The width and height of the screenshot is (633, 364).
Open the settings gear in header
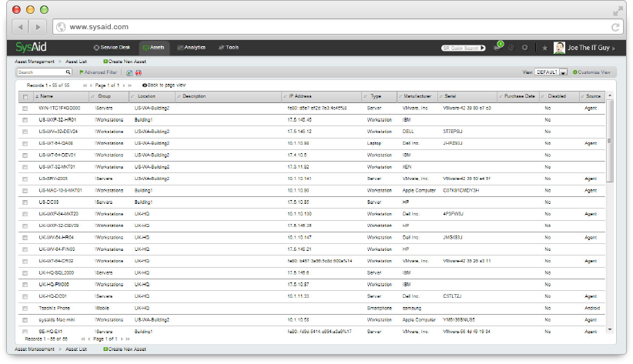[x=524, y=48]
